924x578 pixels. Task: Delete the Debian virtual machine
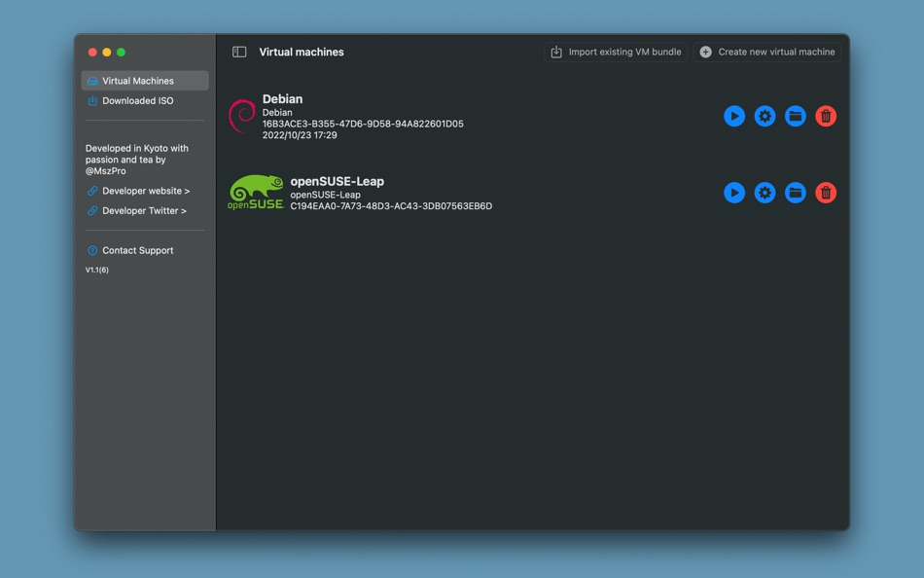pyautogui.click(x=826, y=116)
